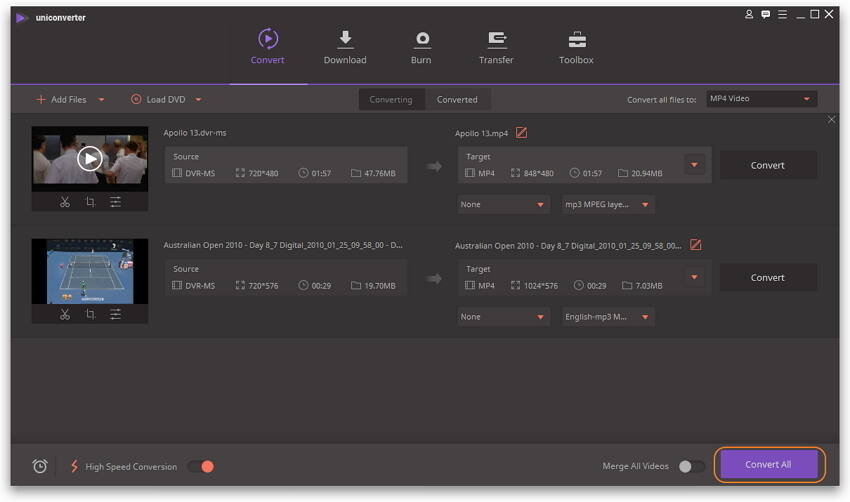Convert the Apollo 13 file
This screenshot has height=502, width=850.
[768, 165]
